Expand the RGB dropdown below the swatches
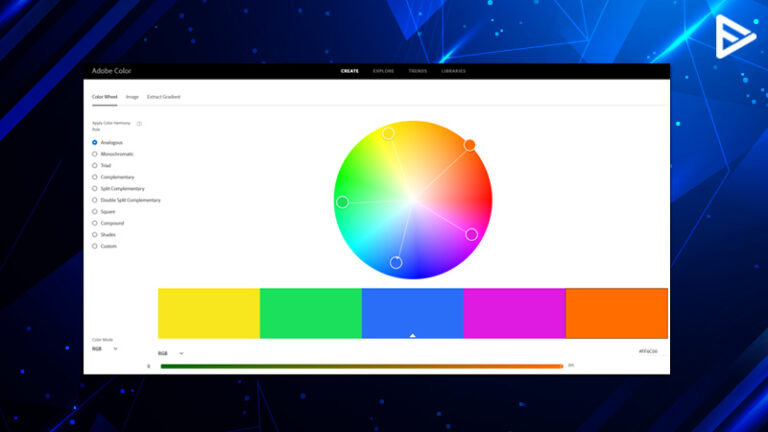Image resolution: width=768 pixels, height=432 pixels. [170, 353]
